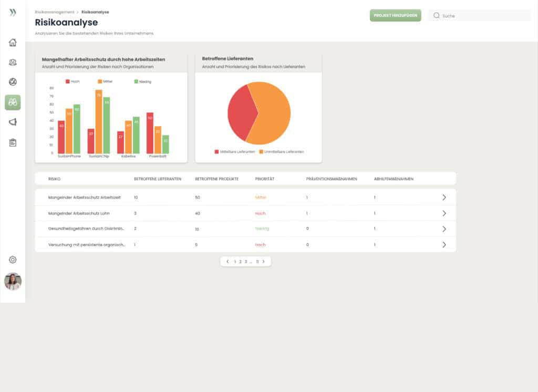538x392 pixels.
Task: Toggle Unmittelbare Lieferanten pie legend
Action: pos(282,152)
